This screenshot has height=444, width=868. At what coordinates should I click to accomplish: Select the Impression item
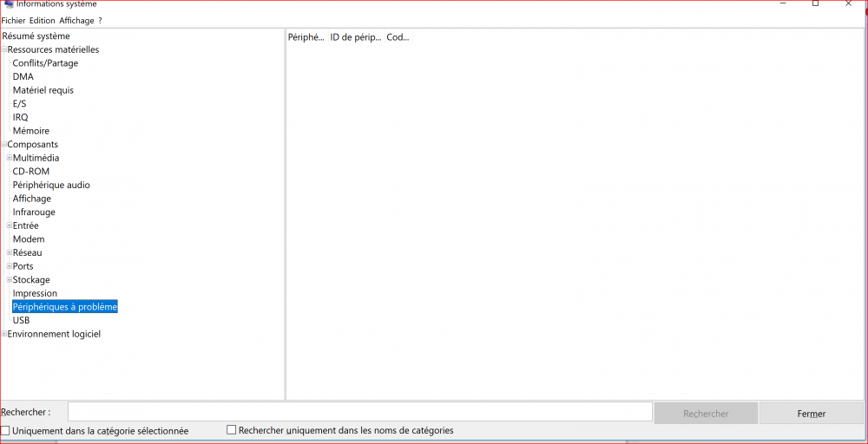(35, 294)
